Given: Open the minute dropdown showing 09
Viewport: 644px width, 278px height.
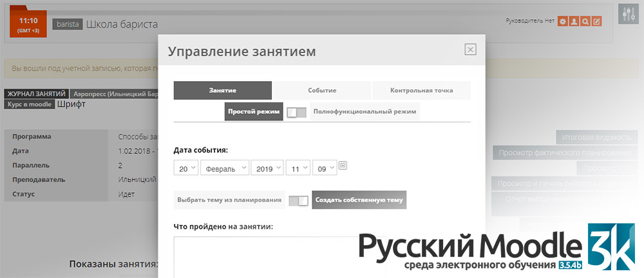Looking at the screenshot, I should pos(325,167).
